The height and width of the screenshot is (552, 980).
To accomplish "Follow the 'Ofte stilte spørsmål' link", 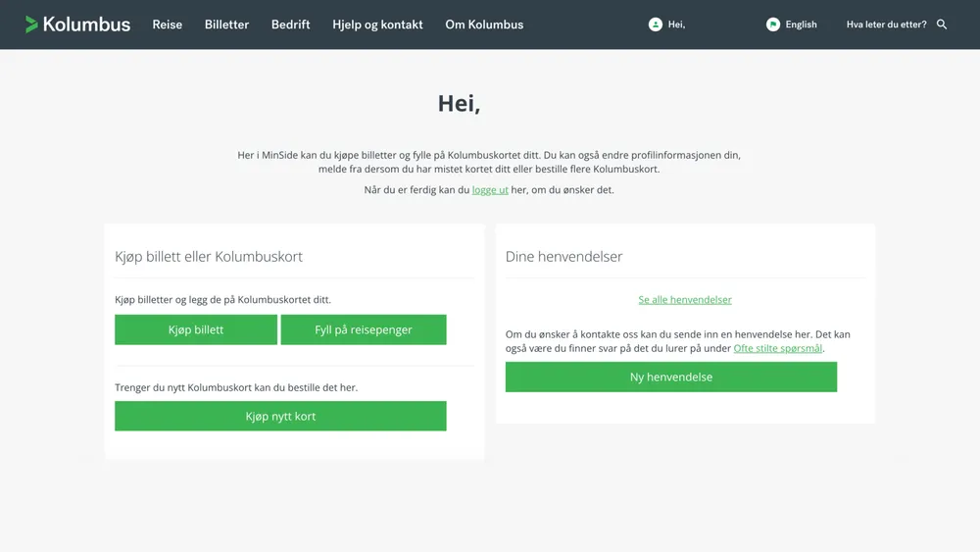I will point(777,348).
